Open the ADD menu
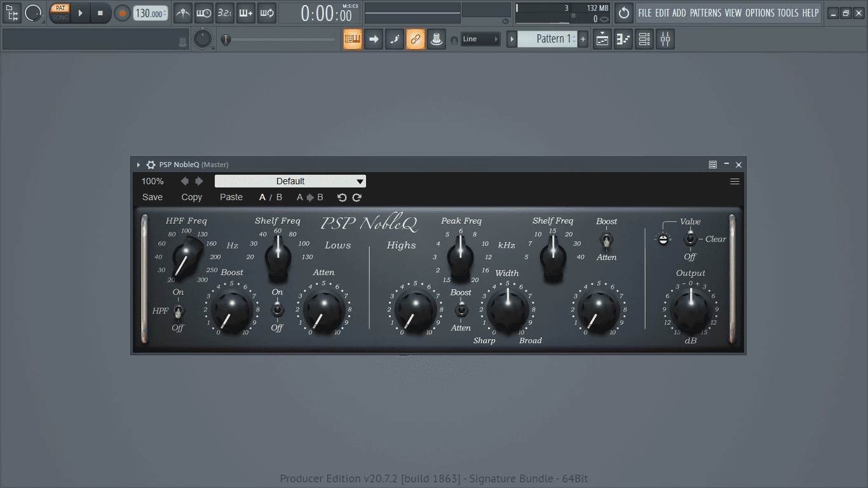This screenshot has width=868, height=488. click(x=679, y=13)
